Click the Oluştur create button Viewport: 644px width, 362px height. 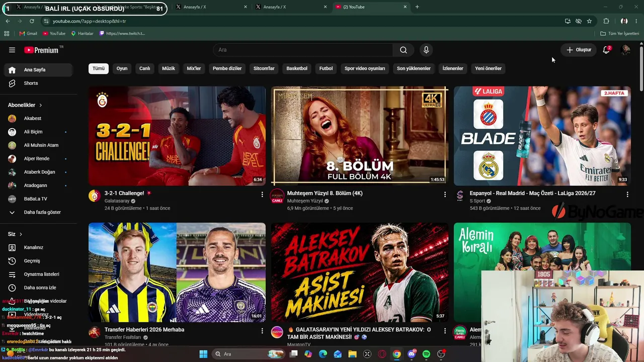click(579, 50)
